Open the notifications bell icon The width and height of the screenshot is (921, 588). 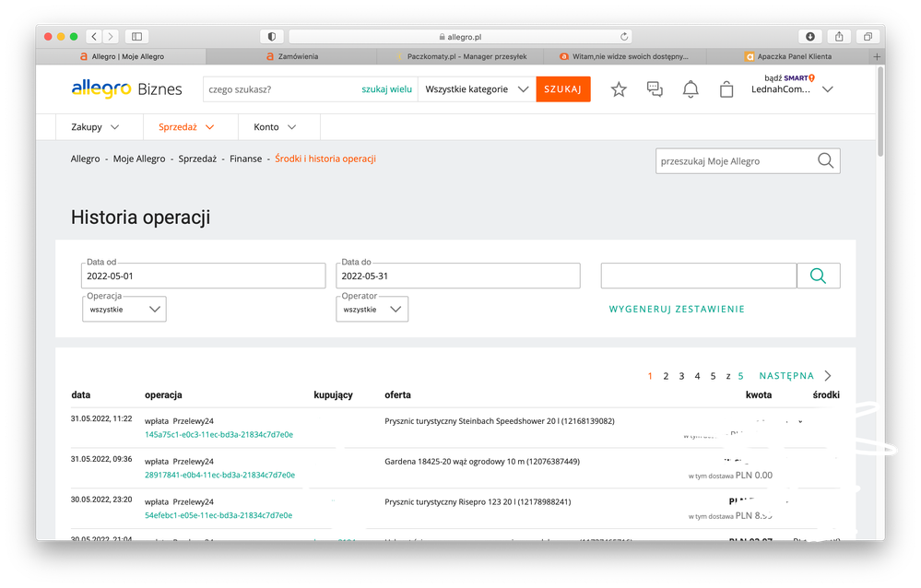click(x=691, y=89)
